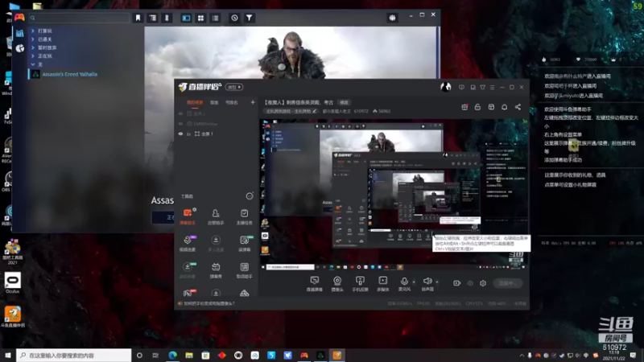Toggle visibility of the EVRWindow source
The height and width of the screenshot is (362, 644).
180,124
